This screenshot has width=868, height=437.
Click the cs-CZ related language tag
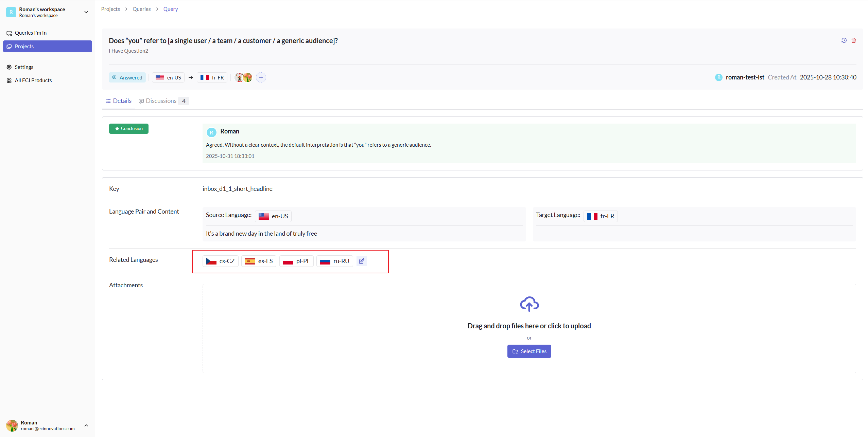pos(221,261)
